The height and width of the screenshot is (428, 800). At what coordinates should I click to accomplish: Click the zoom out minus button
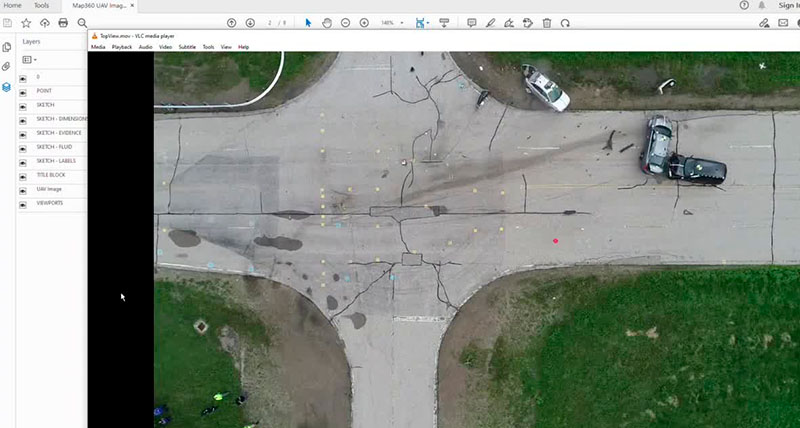(x=346, y=22)
